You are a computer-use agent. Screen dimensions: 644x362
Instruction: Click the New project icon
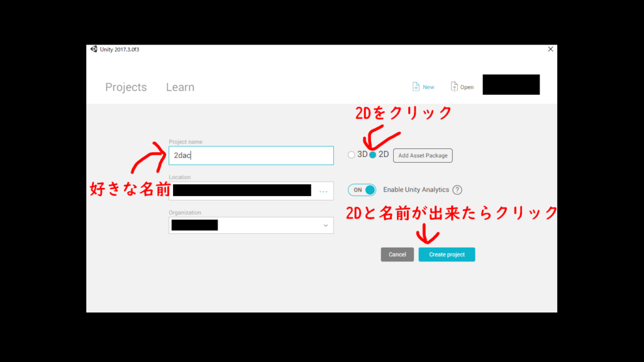click(416, 87)
